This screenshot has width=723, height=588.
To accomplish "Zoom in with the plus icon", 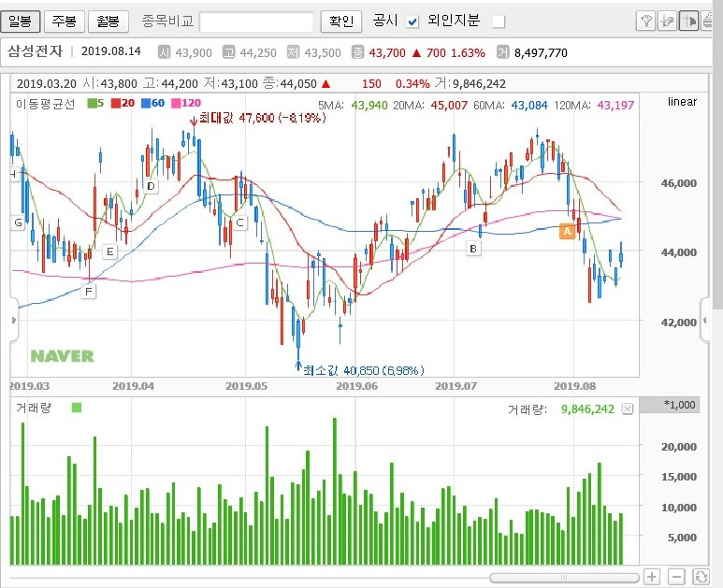I will [x=652, y=577].
